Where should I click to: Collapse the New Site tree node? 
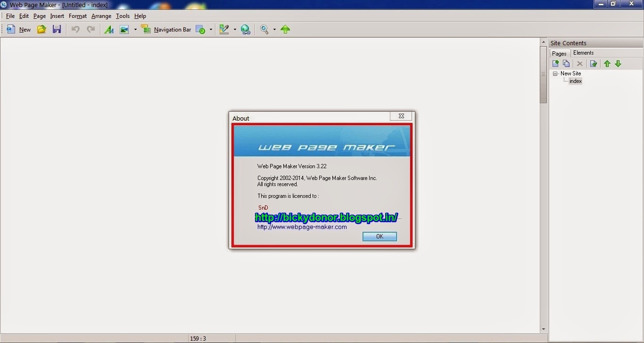[555, 73]
